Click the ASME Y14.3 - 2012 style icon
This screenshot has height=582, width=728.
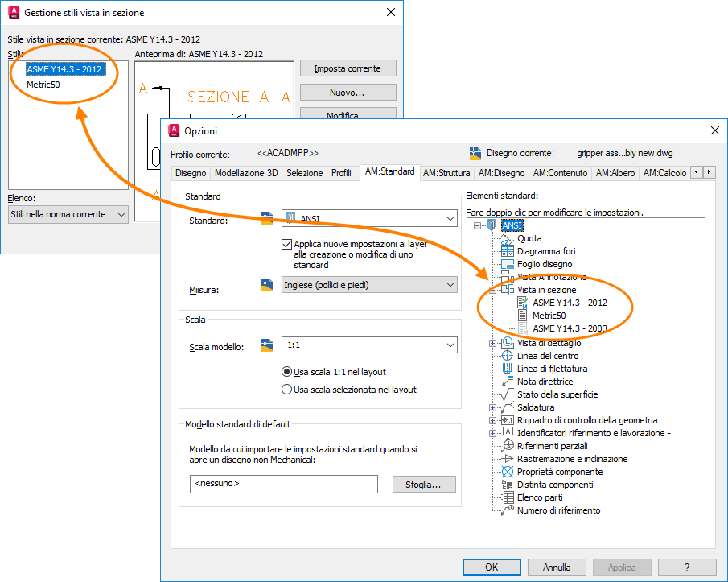(x=522, y=303)
